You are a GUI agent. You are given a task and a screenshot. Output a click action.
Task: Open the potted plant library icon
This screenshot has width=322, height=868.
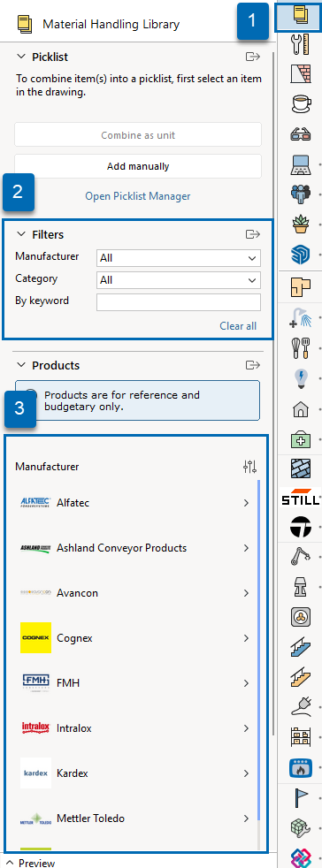pyautogui.click(x=301, y=225)
